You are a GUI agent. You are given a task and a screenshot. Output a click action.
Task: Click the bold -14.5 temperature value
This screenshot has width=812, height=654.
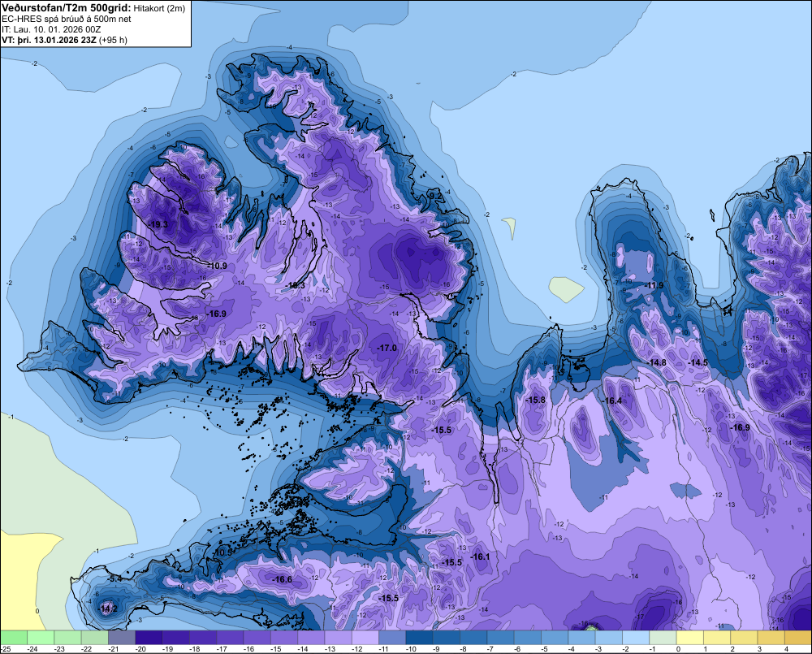pos(698,363)
